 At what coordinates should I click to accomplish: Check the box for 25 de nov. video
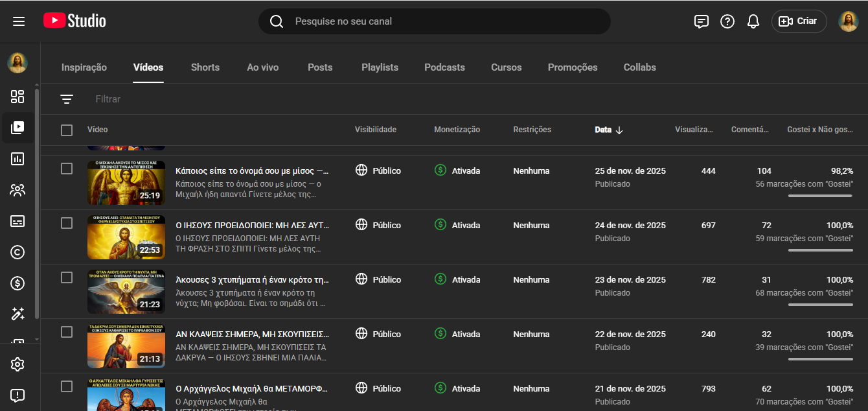(67, 169)
